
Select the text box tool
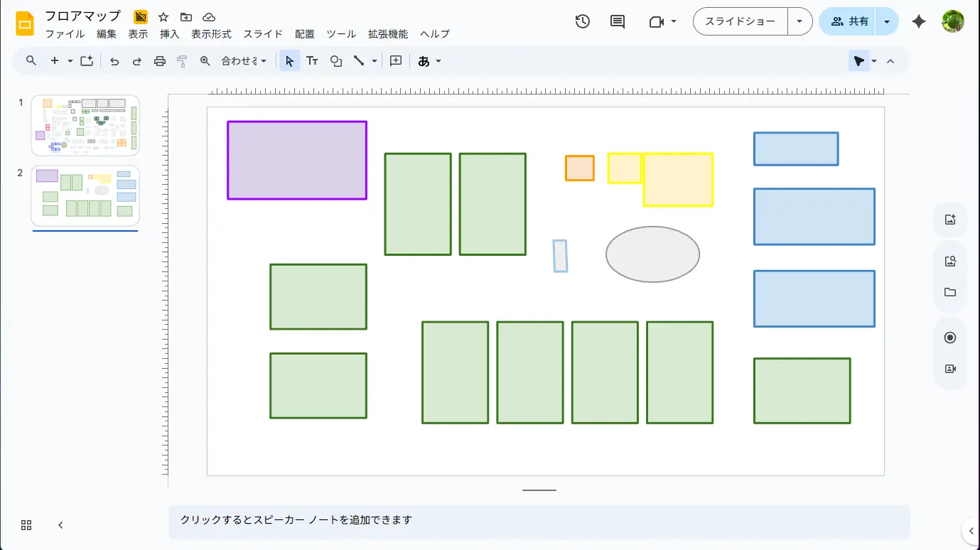click(x=312, y=61)
